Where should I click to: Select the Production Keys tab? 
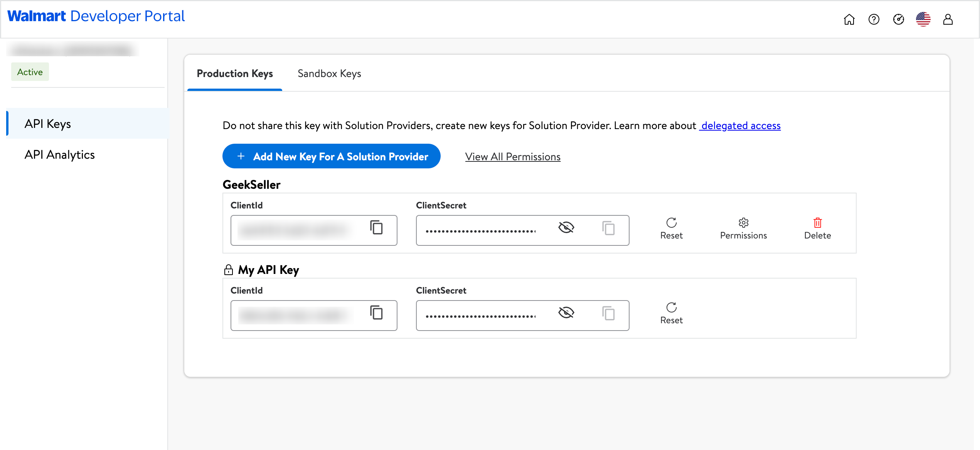tap(235, 74)
